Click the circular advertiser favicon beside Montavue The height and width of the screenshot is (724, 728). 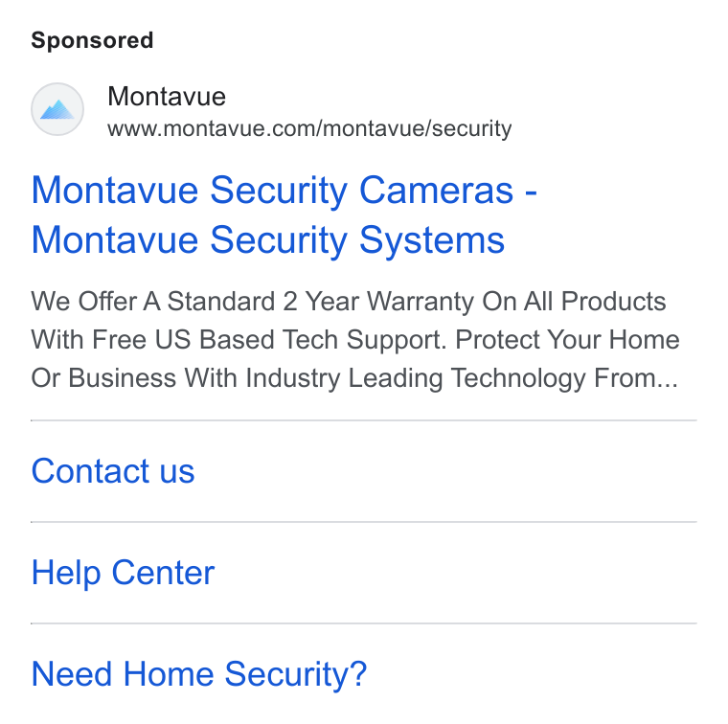pyautogui.click(x=57, y=109)
